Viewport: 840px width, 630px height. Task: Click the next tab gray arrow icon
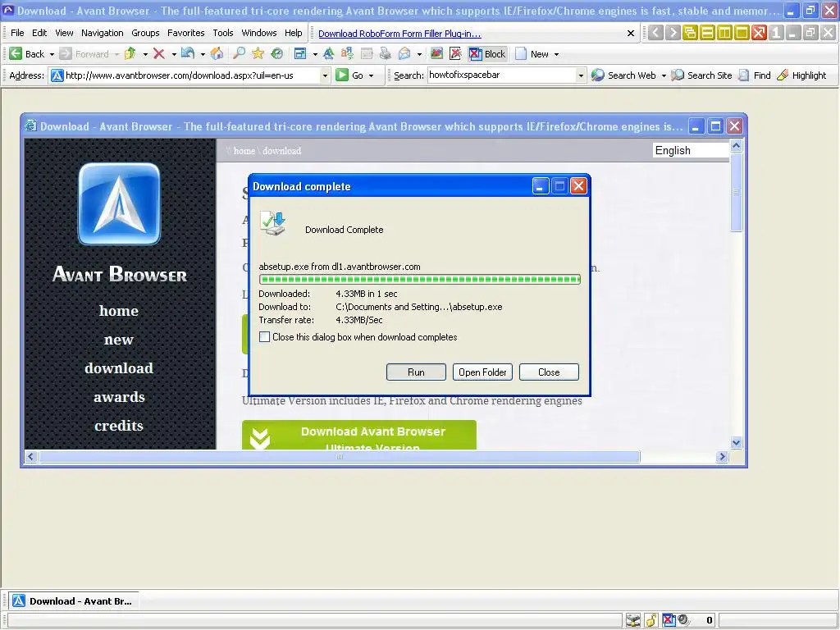click(x=673, y=33)
